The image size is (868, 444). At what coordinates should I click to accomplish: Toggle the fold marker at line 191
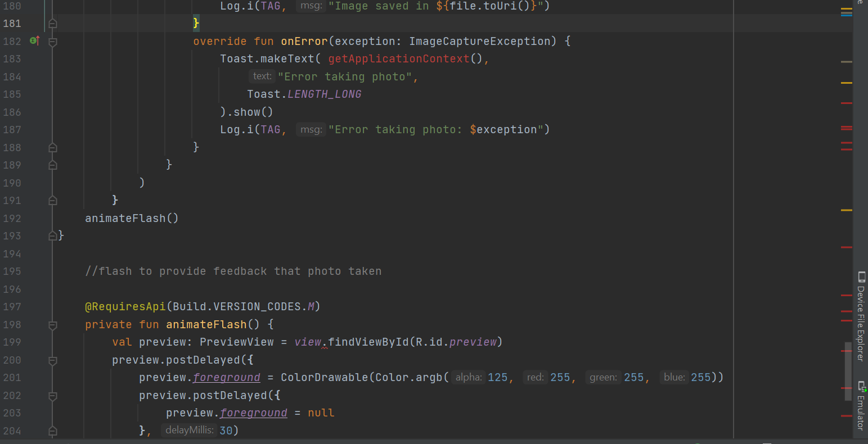tap(53, 200)
